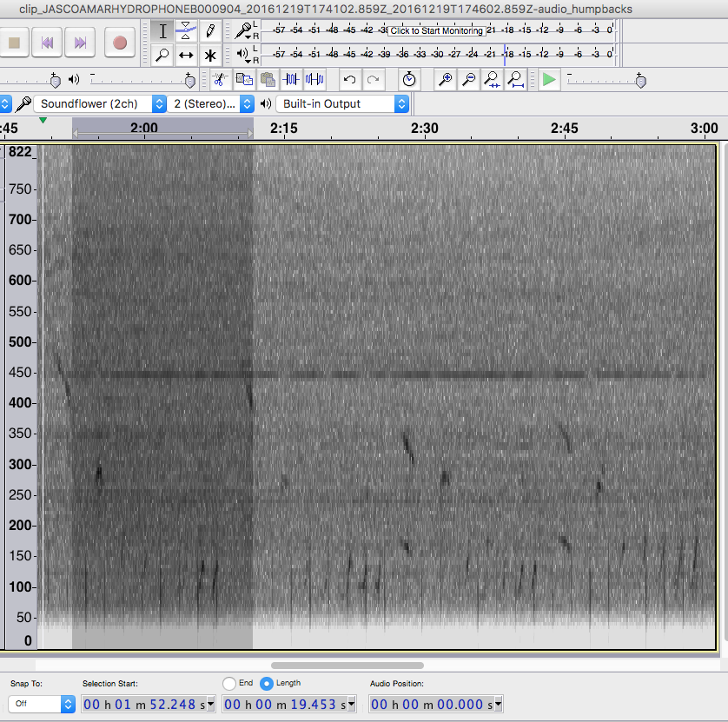Viewport: 728px width, 722px height.
Task: Click the playback speed slider handle
Action: point(640,81)
